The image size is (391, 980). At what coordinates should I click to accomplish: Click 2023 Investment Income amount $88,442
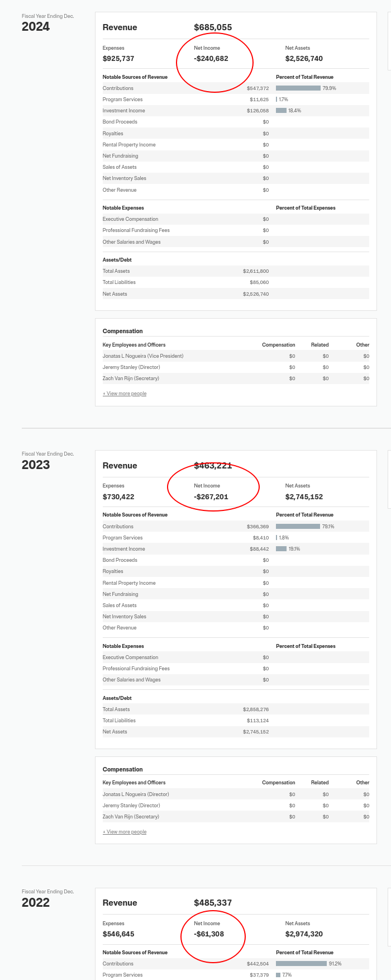pyautogui.click(x=259, y=549)
